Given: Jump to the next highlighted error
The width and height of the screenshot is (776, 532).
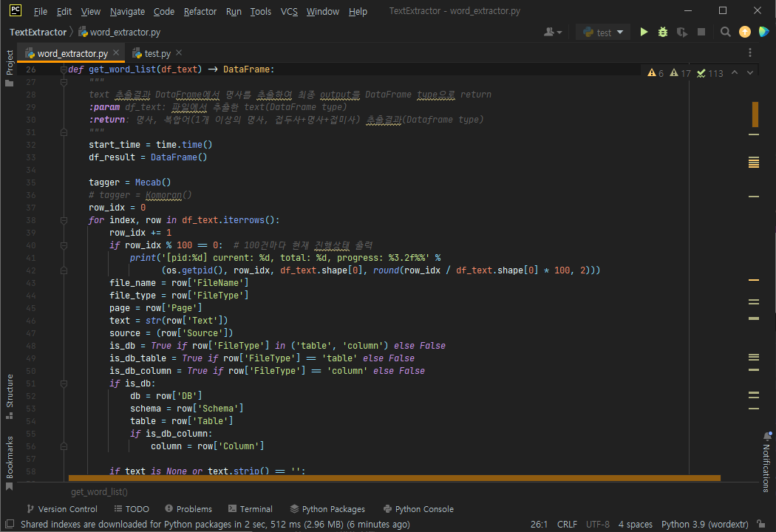Looking at the screenshot, I should [x=750, y=72].
